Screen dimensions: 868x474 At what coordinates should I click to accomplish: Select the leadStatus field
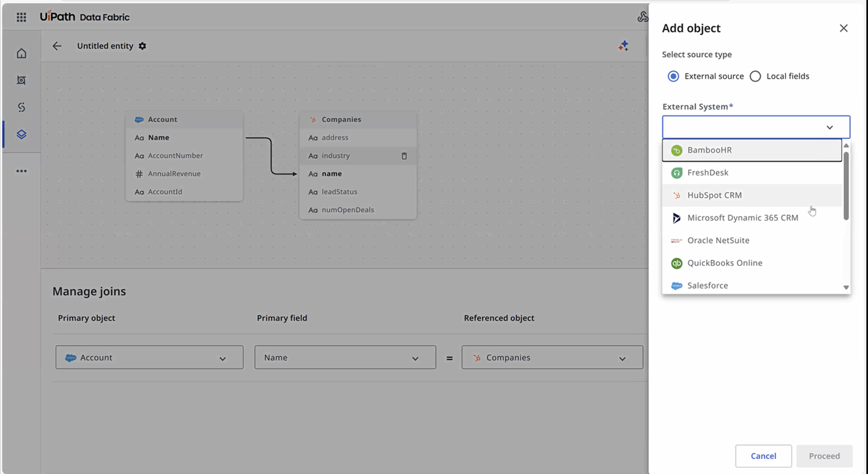coord(358,192)
